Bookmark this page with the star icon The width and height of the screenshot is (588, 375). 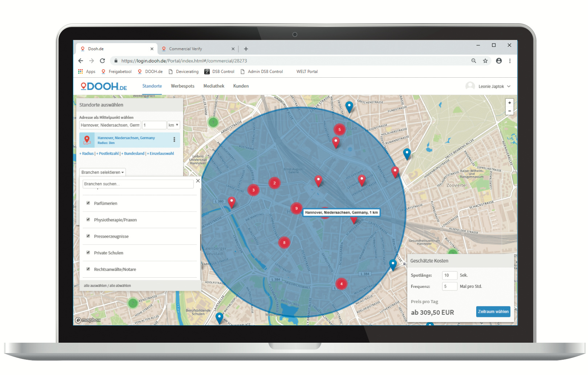(x=485, y=61)
